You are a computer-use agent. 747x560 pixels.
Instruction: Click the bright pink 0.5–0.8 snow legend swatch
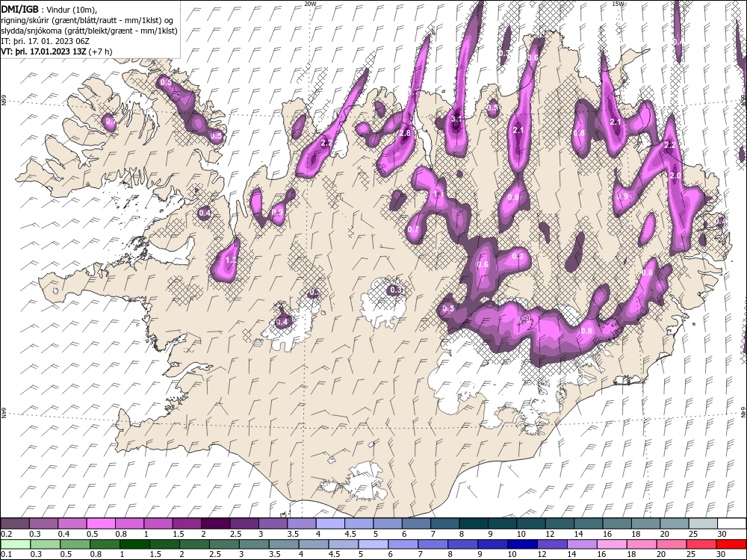(101, 523)
